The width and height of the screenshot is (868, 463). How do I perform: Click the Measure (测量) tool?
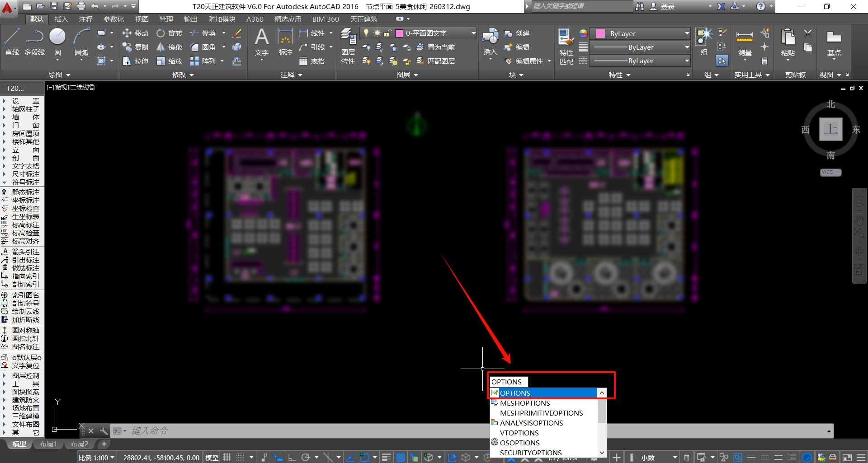coord(745,43)
